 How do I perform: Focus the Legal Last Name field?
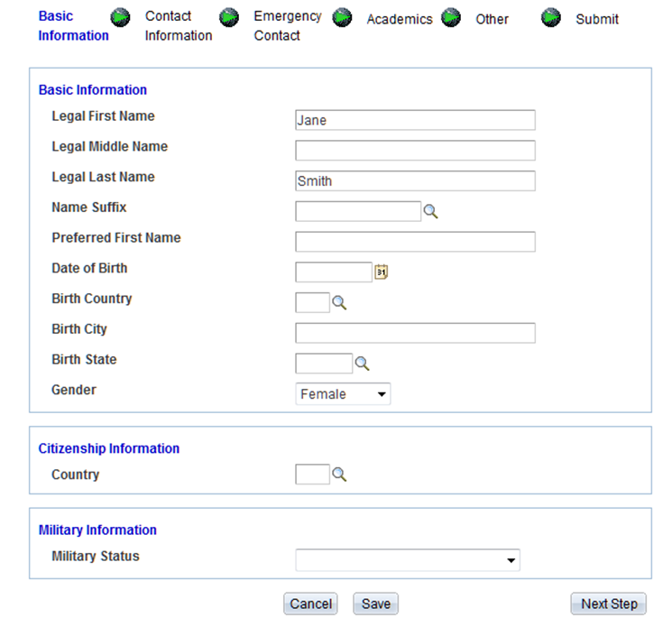(415, 180)
